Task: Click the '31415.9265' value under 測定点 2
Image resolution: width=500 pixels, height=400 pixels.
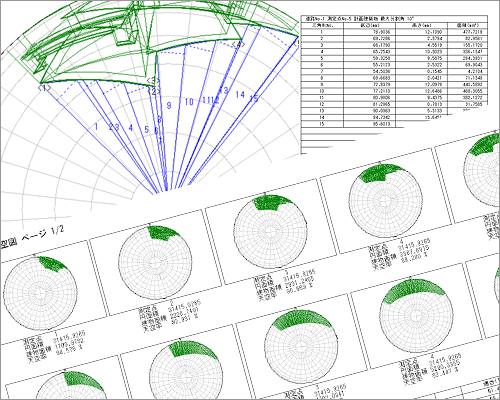Action: [x=184, y=305]
